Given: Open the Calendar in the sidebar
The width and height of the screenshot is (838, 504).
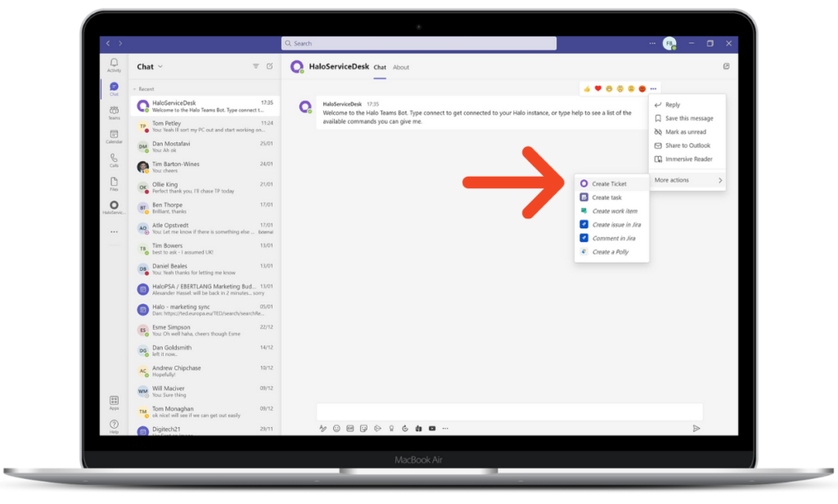Looking at the screenshot, I should [x=114, y=137].
